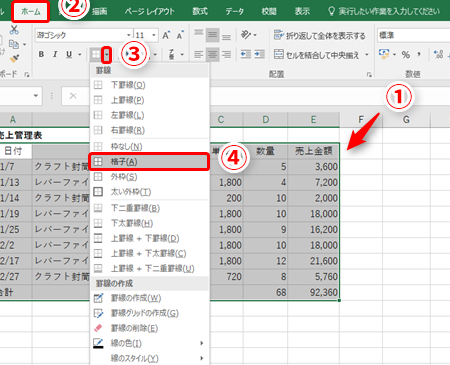Toggle Bold formatting

click(41, 54)
